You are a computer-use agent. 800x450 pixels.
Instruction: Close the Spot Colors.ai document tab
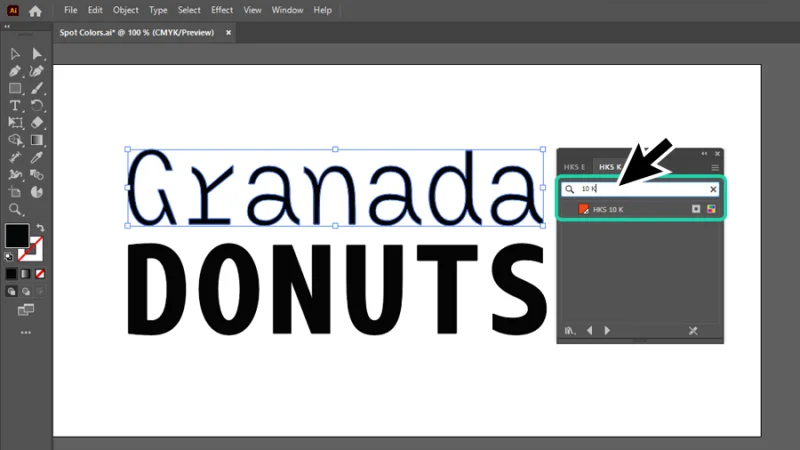(x=229, y=33)
